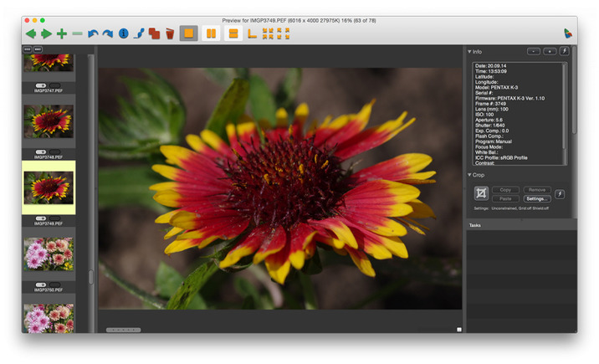Rotate image clockwise with the right blue arrow
Image resolution: width=599 pixels, height=364 pixels.
107,34
